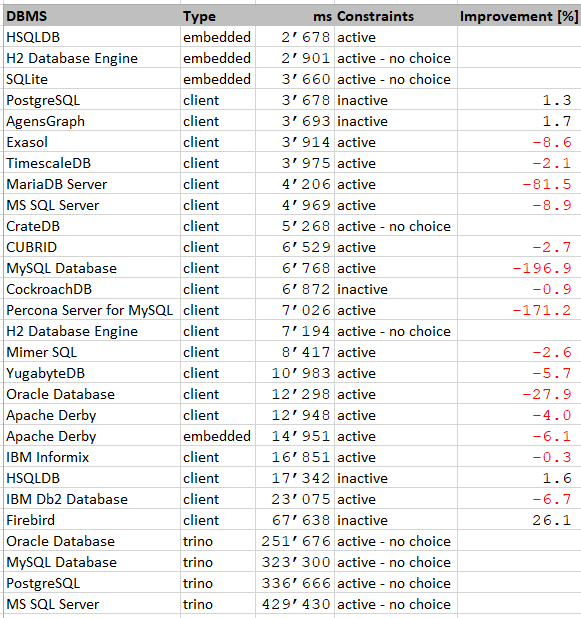Click the Oracle Database trino type cell
581x618 pixels.
218,541
